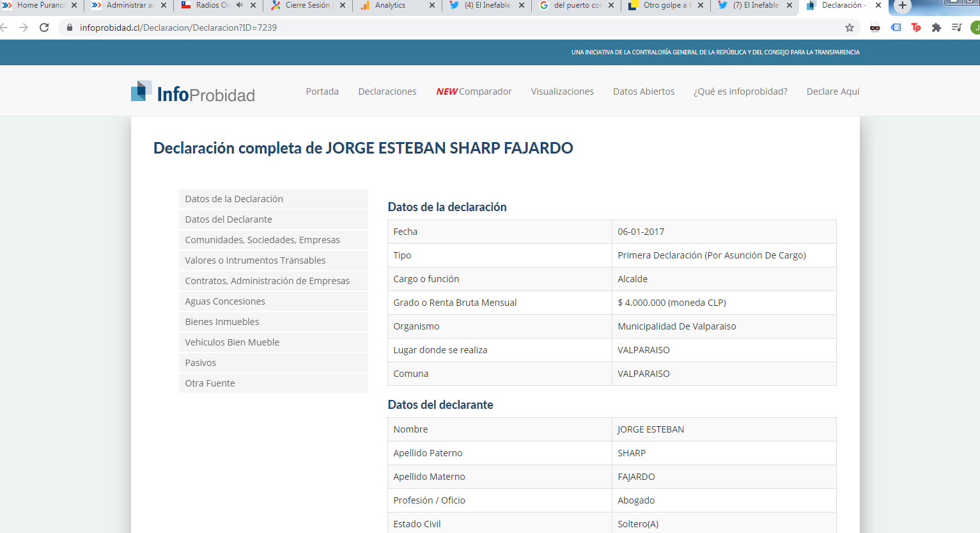The image size is (980, 533).
Task: Jump to Vehículos Bien Mueble section
Action: click(x=274, y=342)
